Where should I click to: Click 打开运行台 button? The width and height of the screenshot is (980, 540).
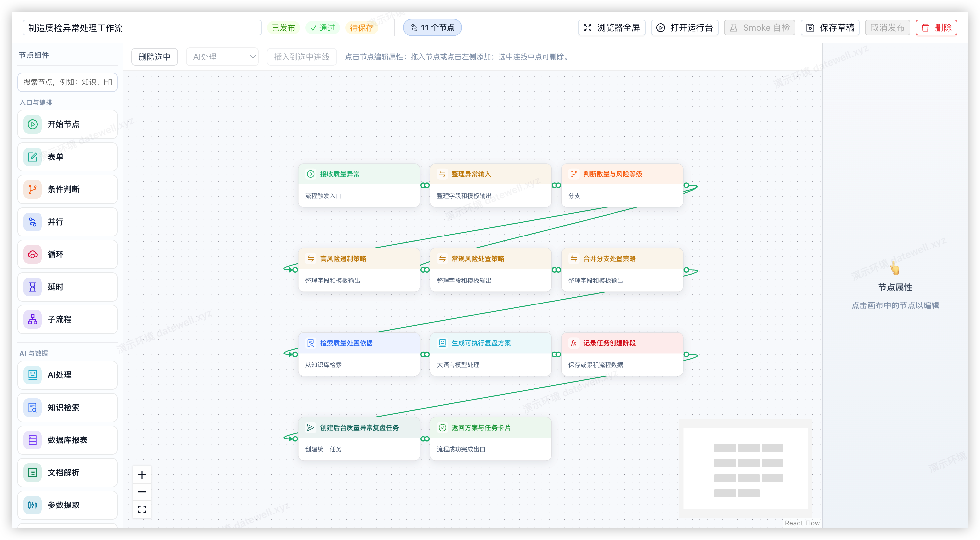click(x=685, y=27)
